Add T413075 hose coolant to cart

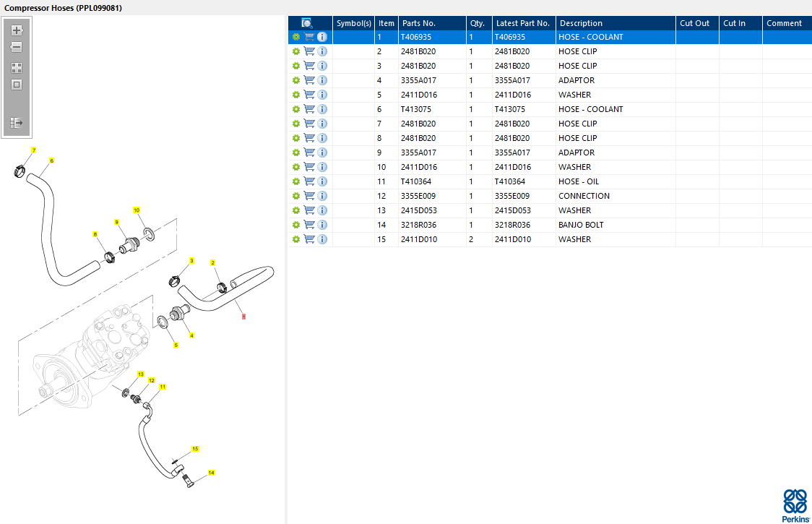tap(309, 109)
